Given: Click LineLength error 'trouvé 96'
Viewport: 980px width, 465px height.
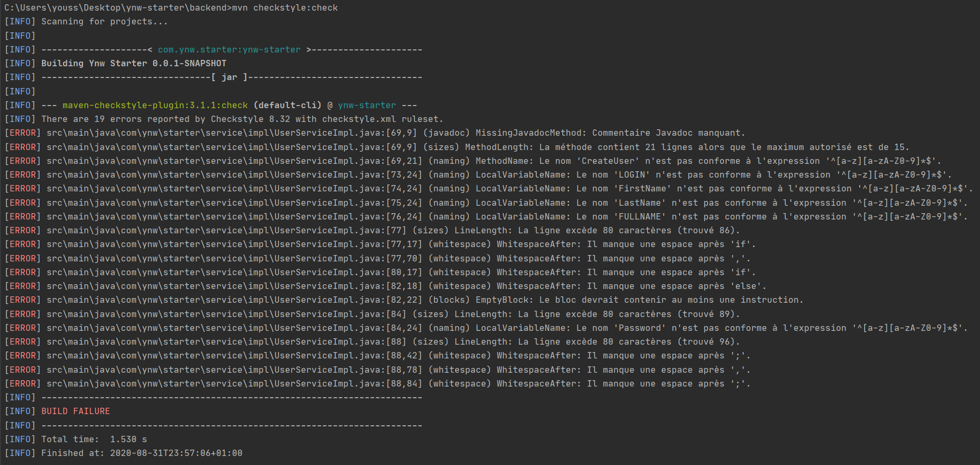Looking at the screenshot, I should [372, 341].
